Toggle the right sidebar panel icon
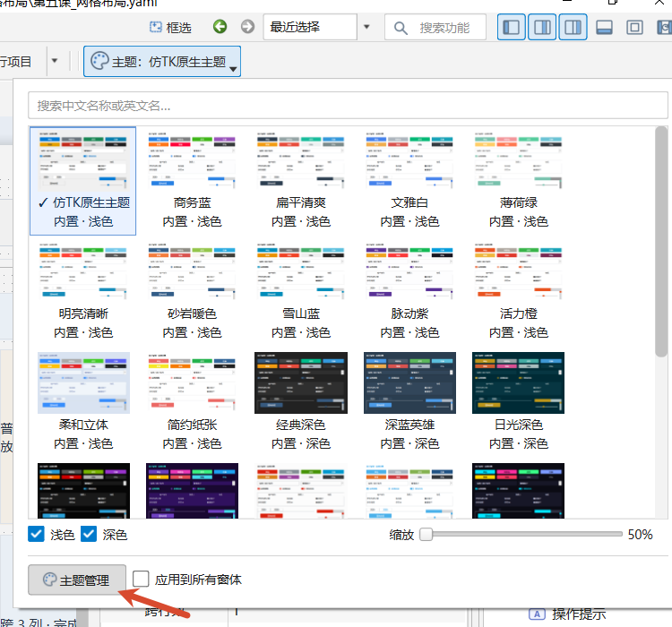This screenshot has height=627, width=672. point(573,28)
